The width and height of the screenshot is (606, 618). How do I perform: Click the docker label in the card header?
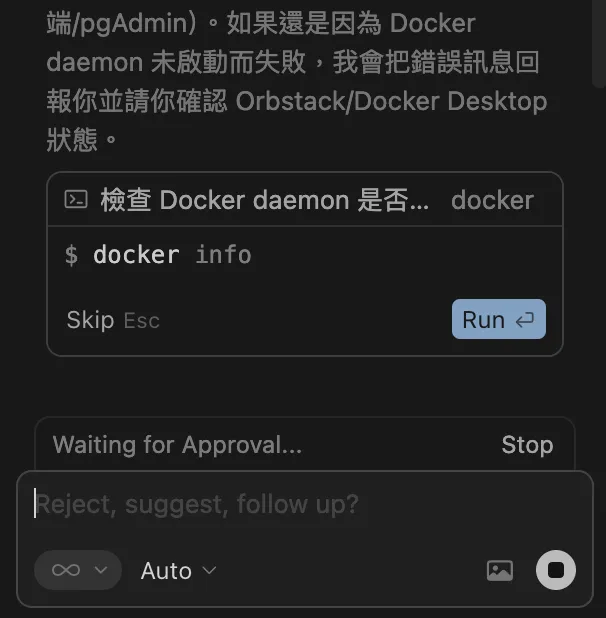tap(492, 200)
